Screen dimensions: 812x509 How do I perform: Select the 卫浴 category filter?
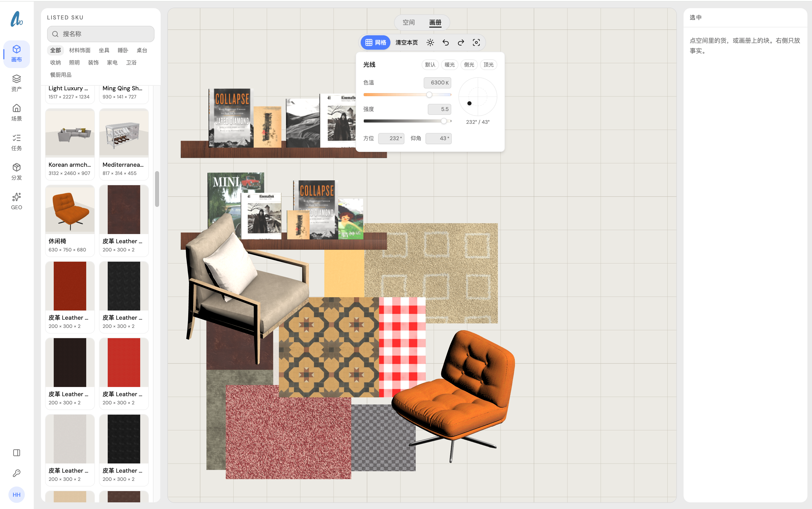click(x=131, y=63)
